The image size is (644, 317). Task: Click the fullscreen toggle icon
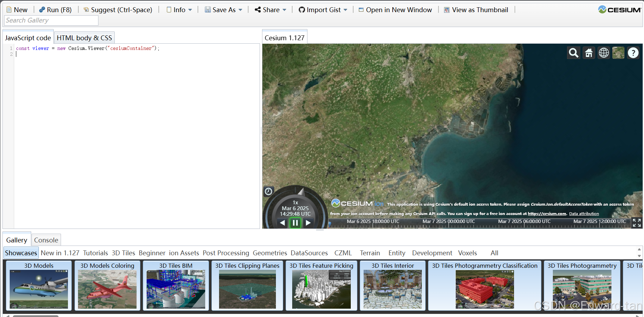click(x=637, y=223)
